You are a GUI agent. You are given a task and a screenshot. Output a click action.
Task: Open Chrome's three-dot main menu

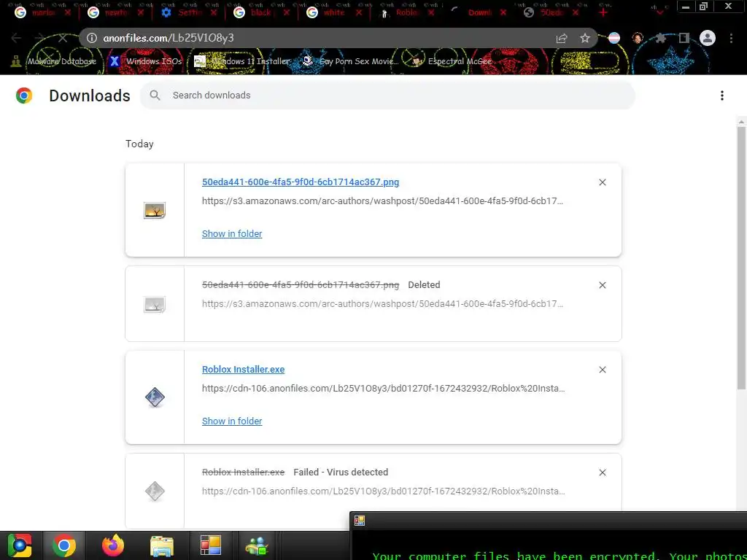pos(731,38)
